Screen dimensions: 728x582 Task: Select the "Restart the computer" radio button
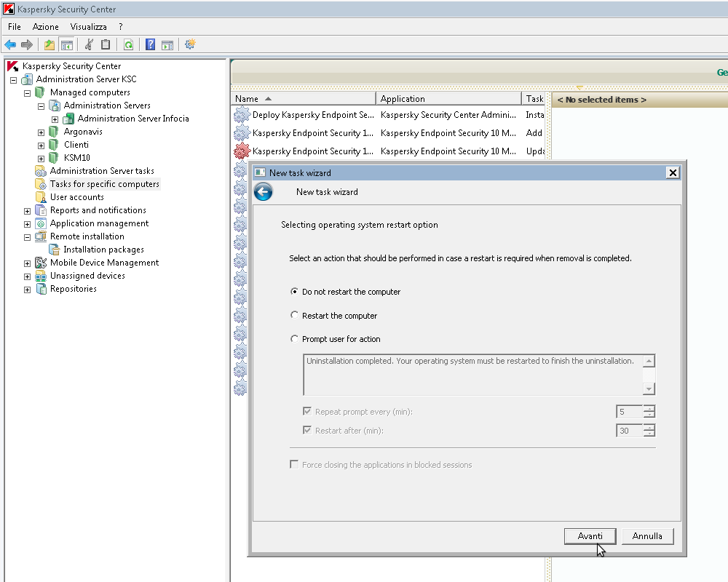pyautogui.click(x=294, y=315)
